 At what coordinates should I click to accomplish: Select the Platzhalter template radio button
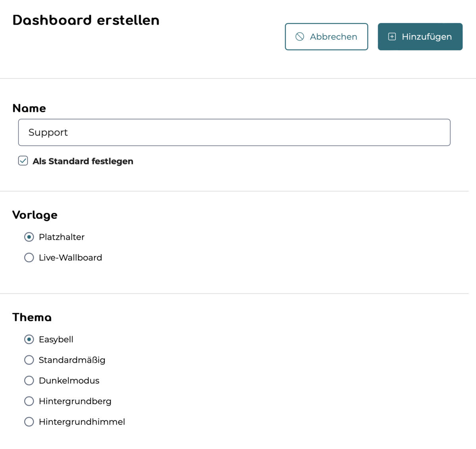pyautogui.click(x=29, y=237)
